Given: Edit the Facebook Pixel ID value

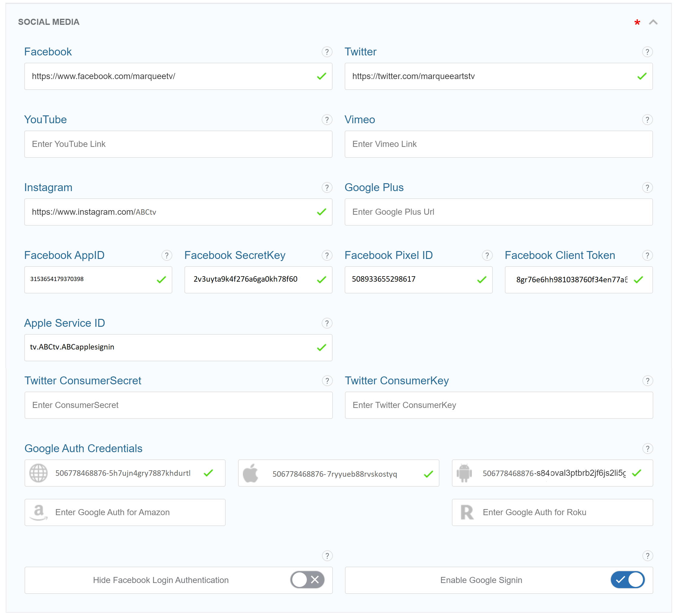Looking at the screenshot, I should tap(419, 280).
